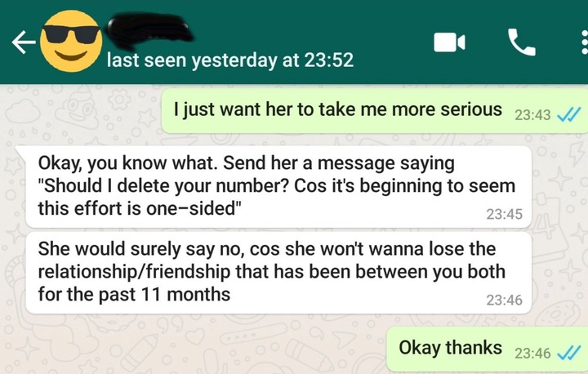Open the blacked-out contact name
Screen dimensions: 588x374
(x=150, y=31)
